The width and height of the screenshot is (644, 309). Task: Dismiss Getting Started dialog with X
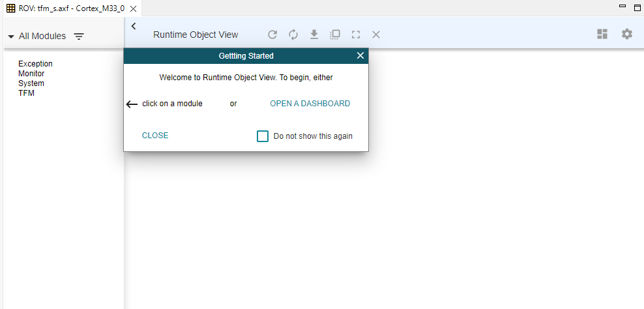[x=360, y=56]
